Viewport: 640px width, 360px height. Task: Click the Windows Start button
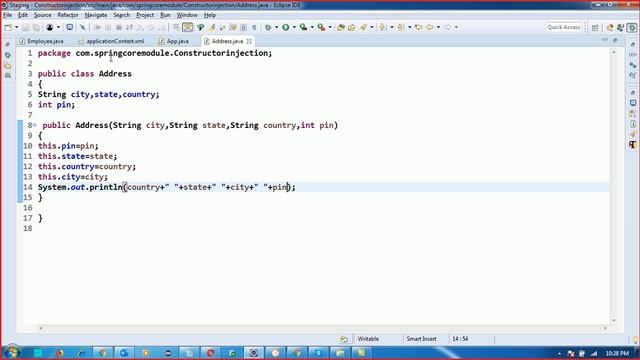(x=11, y=353)
